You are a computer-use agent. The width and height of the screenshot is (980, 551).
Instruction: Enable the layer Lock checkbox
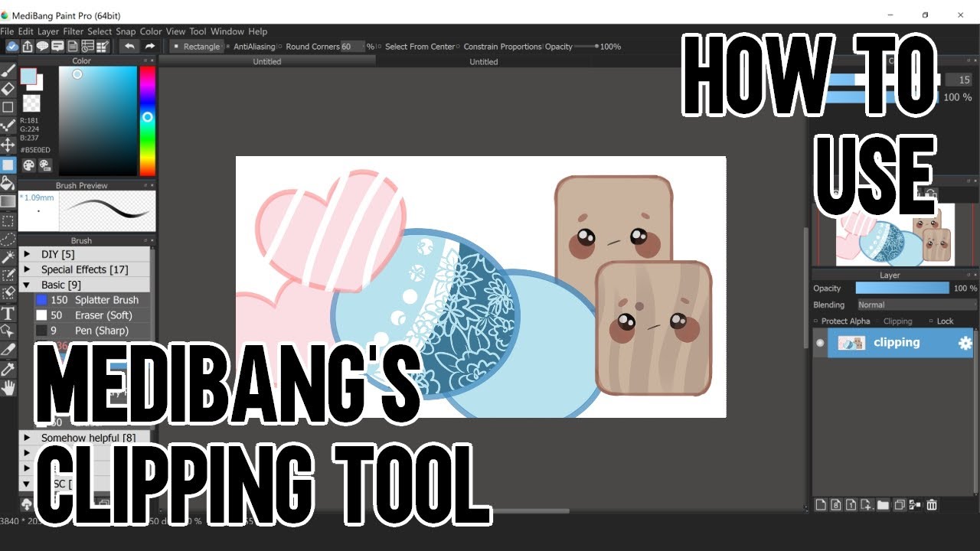click(931, 321)
